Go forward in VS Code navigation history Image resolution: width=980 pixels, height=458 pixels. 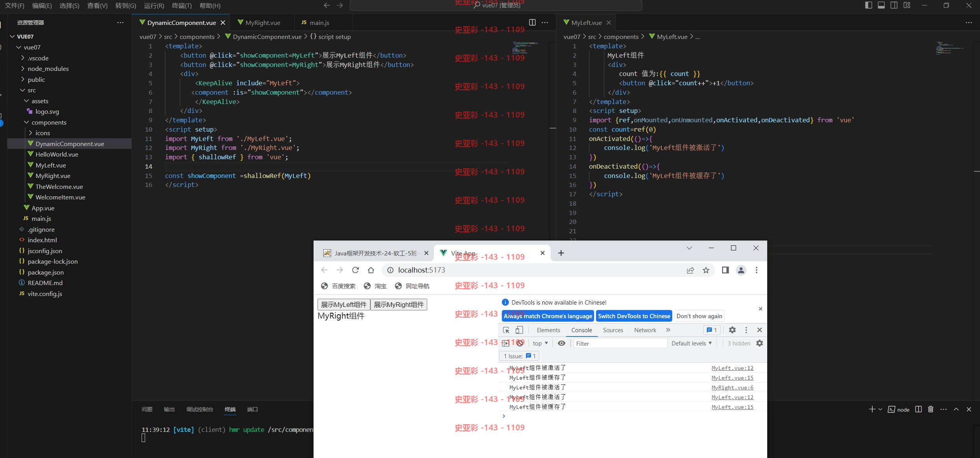[340, 5]
